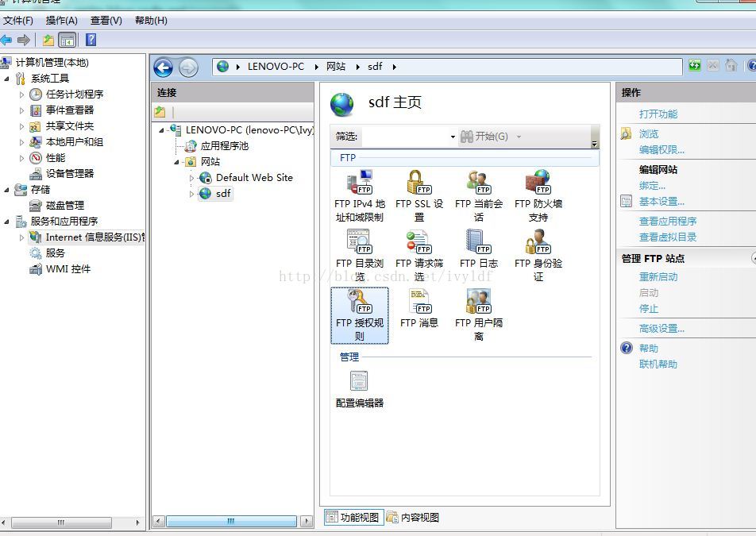Viewport: 756px width, 536px height.
Task: Open the 筛选 filter dropdown arrow
Action: [x=453, y=137]
